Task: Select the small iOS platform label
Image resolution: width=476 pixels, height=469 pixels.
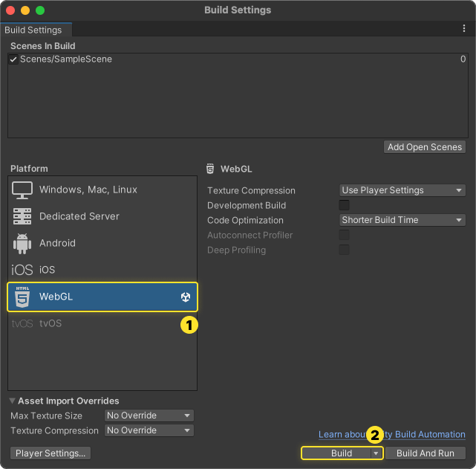Action: click(x=47, y=270)
